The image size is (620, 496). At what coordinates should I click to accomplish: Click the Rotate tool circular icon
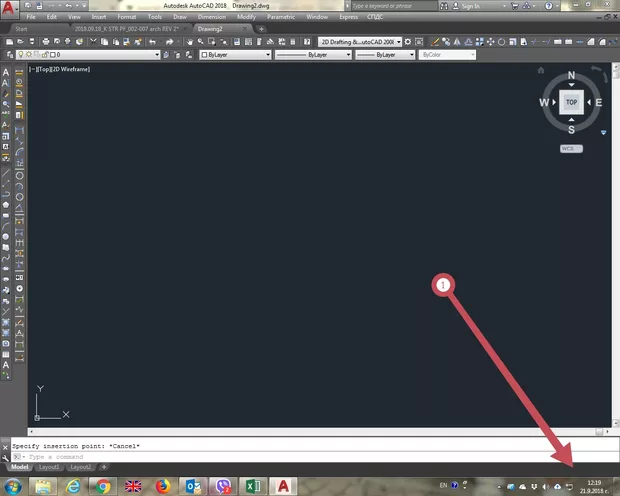pyautogui.click(x=501, y=42)
